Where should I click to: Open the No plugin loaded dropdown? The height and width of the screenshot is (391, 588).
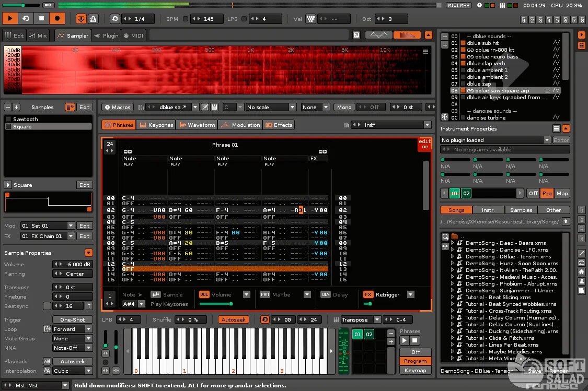(495, 140)
